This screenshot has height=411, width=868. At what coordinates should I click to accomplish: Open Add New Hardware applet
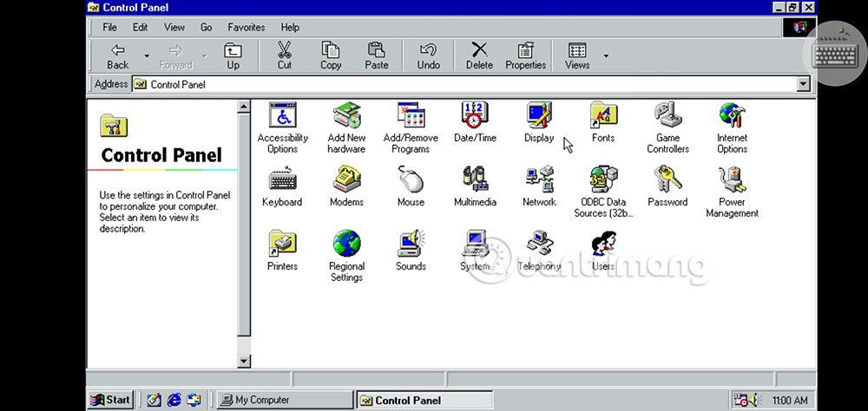346,115
